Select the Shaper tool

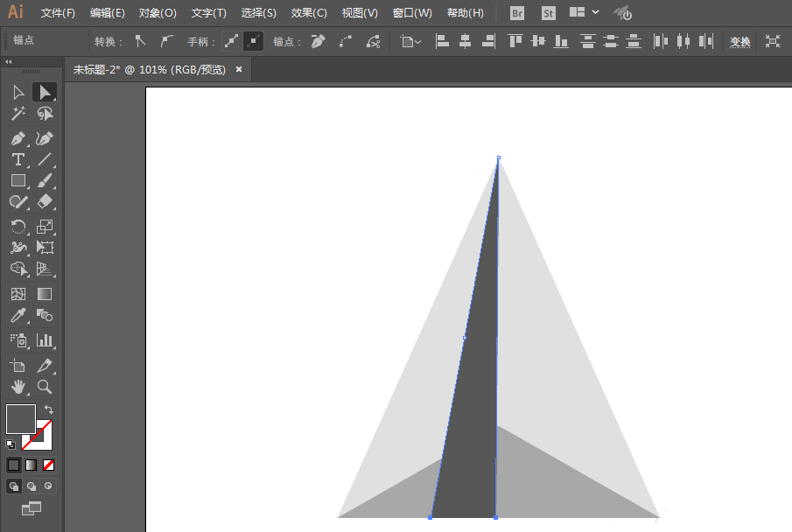[18, 202]
